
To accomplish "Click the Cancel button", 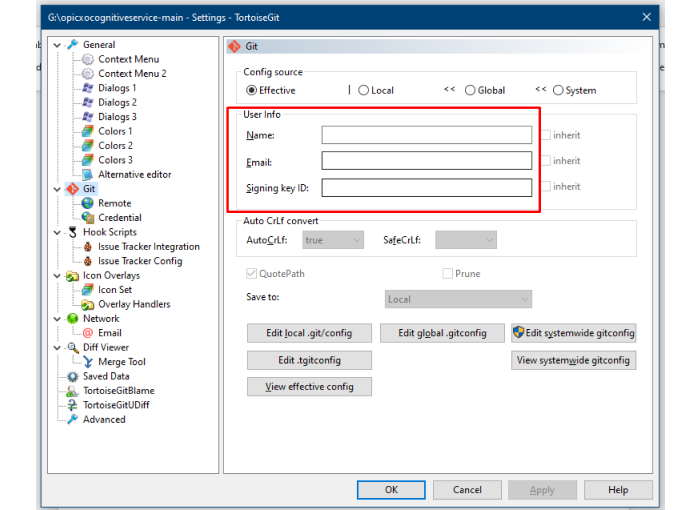I will click(467, 490).
